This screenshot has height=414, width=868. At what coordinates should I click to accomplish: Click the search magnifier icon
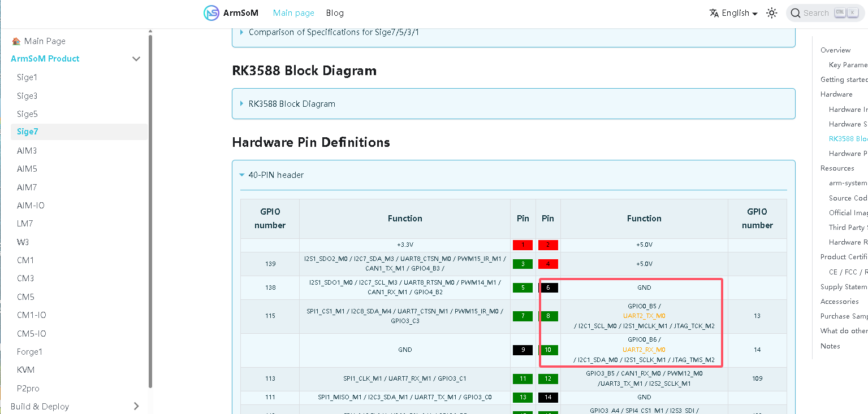[x=795, y=13]
